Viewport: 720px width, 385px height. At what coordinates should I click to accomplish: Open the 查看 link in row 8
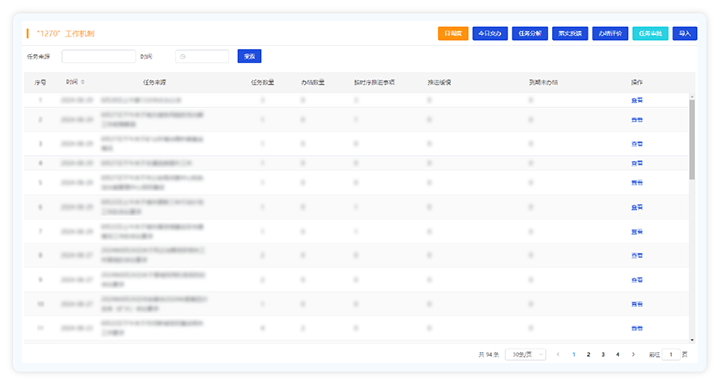coord(637,255)
